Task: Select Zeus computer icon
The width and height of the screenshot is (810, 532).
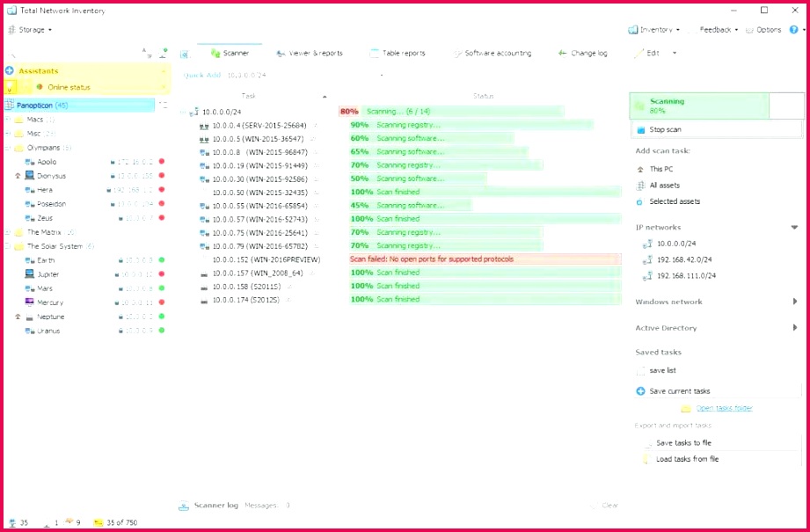Action: coord(30,218)
